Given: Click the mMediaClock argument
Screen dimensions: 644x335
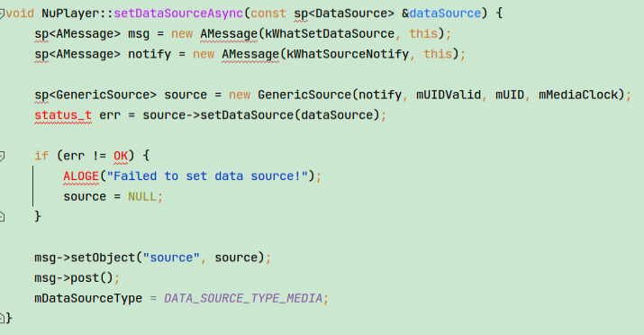Looking at the screenshot, I should coord(578,95).
